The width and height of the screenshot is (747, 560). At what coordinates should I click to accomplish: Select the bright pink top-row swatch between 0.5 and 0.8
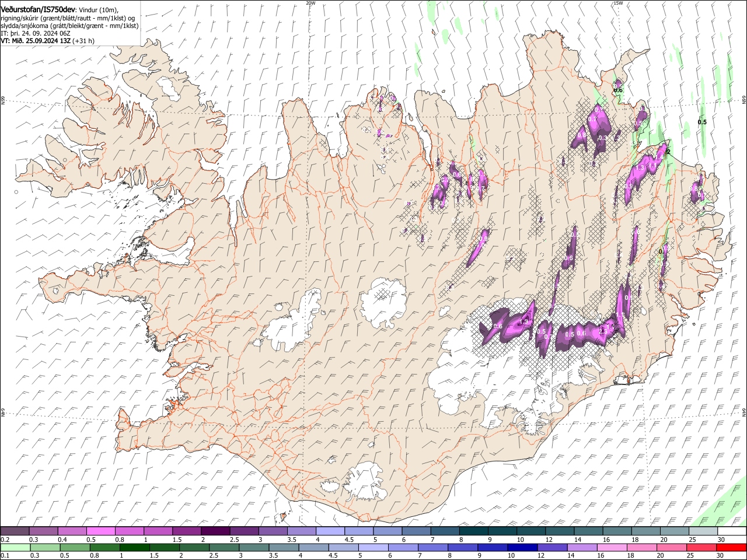101,531
